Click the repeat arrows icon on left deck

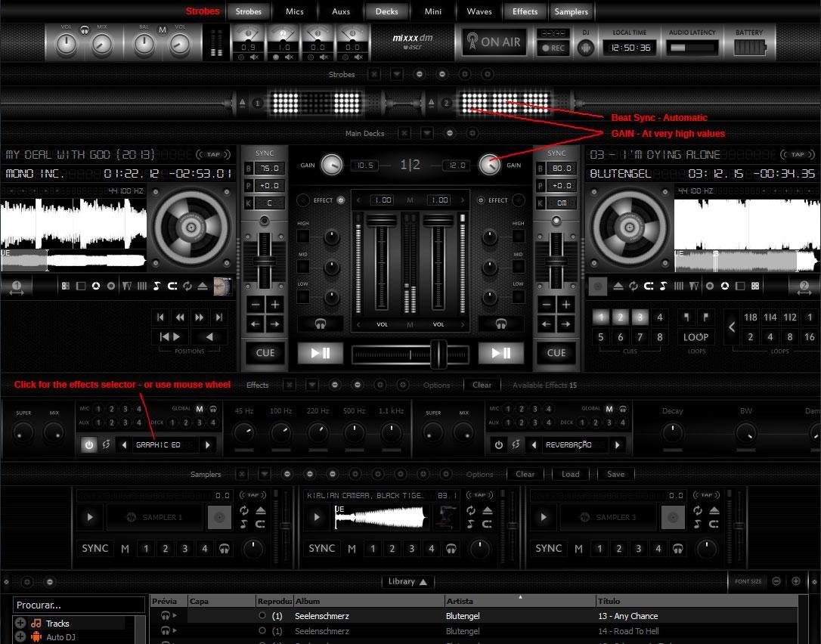(x=187, y=286)
